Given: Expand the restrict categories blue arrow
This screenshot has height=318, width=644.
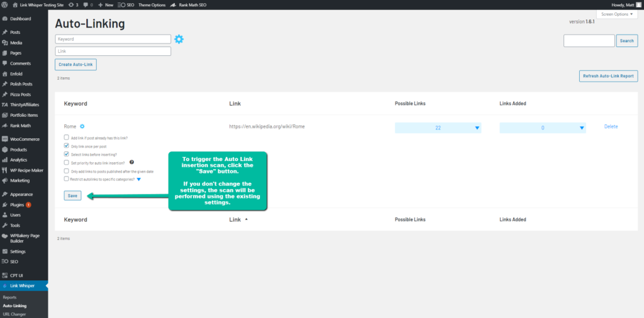Looking at the screenshot, I should (x=139, y=179).
